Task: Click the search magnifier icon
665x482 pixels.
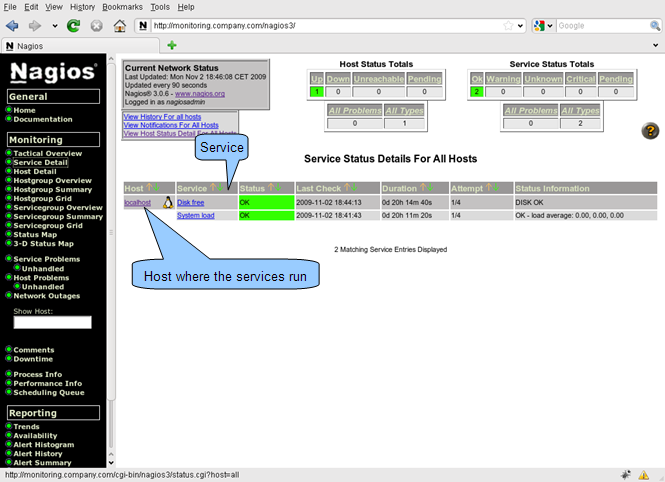Action: tap(655, 26)
